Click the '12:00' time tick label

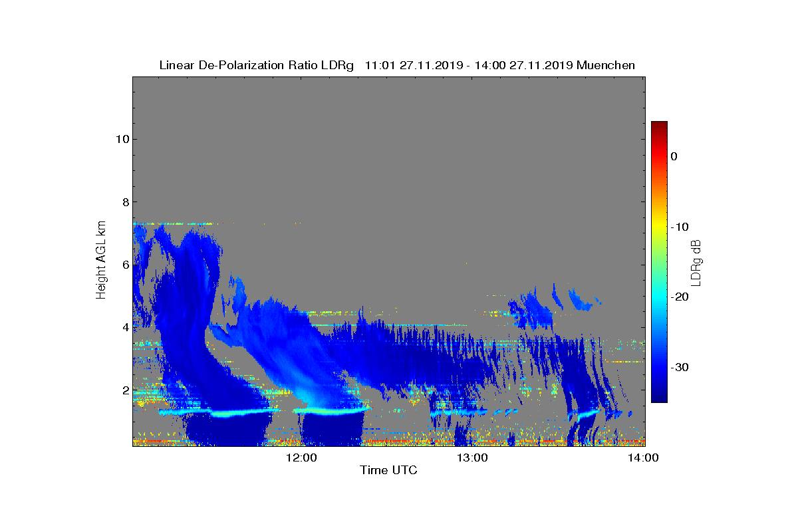303,458
